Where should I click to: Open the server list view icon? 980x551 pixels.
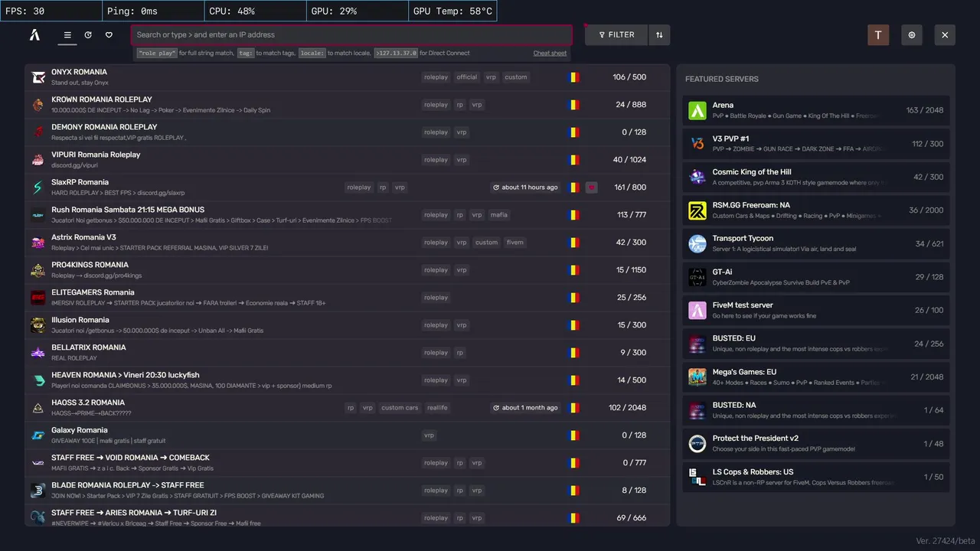67,34
